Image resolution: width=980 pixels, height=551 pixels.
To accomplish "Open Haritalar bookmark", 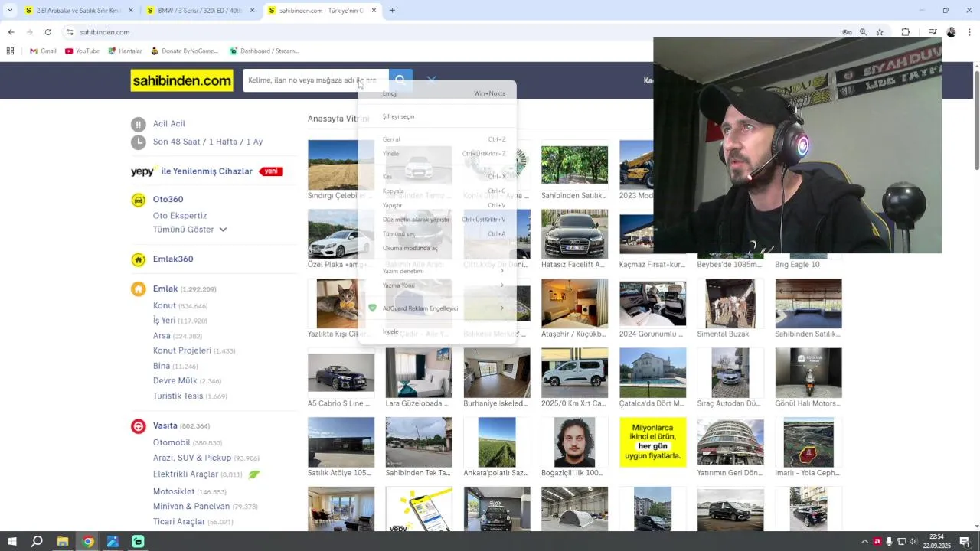I will (125, 51).
